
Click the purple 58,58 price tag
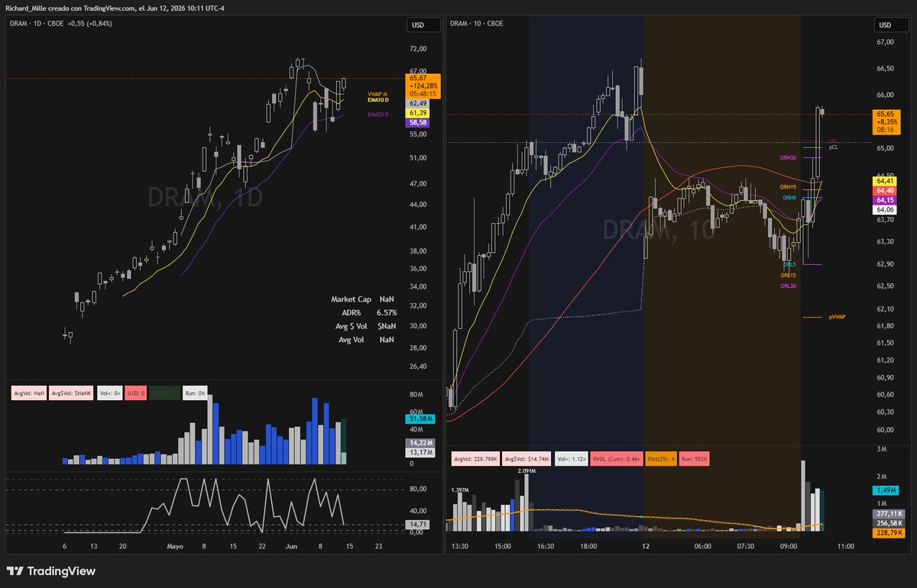coord(419,122)
